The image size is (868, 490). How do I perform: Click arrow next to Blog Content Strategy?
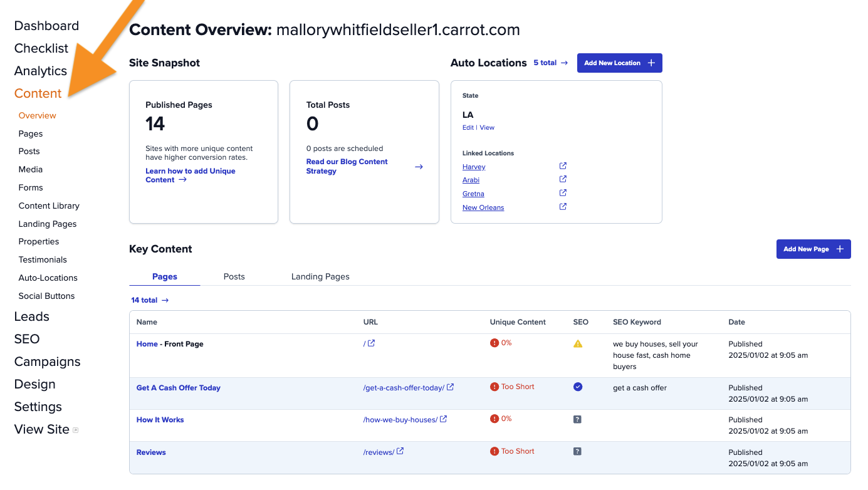(419, 167)
